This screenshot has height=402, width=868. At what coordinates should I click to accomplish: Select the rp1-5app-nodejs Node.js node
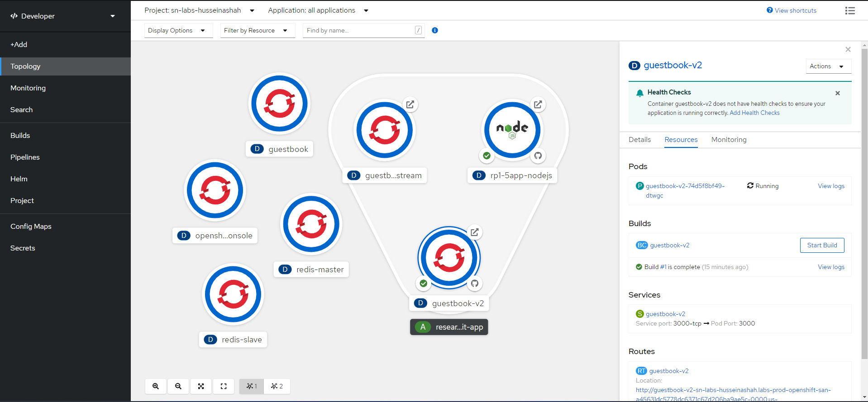coord(512,130)
